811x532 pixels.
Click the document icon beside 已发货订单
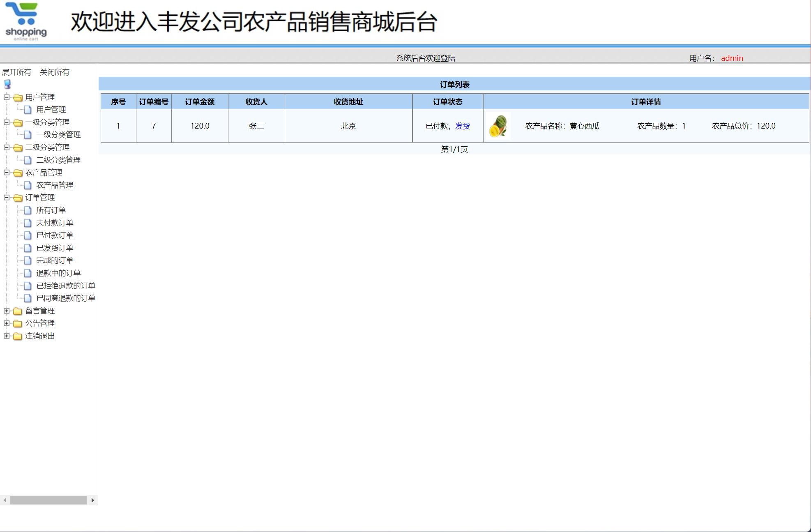coord(27,248)
